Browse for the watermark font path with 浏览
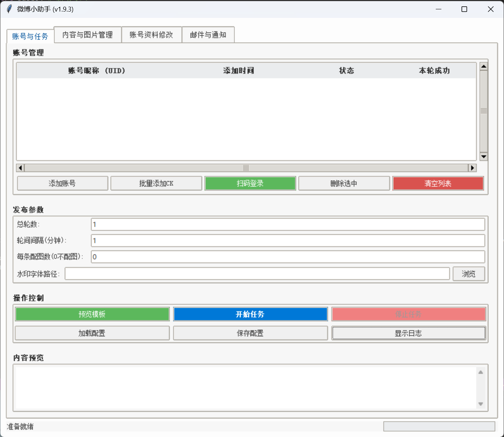This screenshot has height=437, width=504. (x=469, y=274)
